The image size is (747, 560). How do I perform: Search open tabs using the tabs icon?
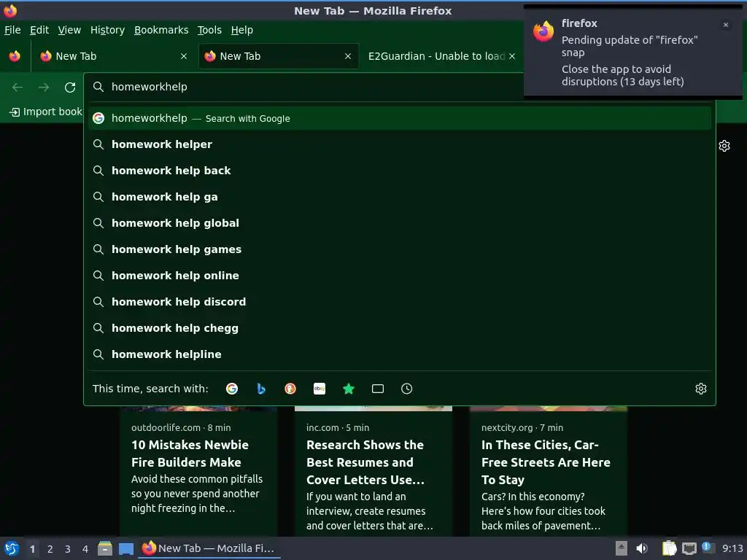(x=378, y=389)
